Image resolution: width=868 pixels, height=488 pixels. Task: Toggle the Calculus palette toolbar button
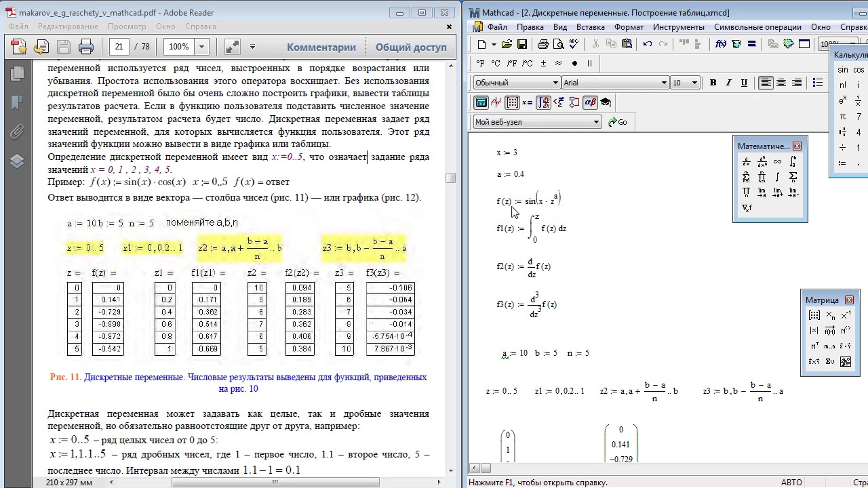[543, 102]
